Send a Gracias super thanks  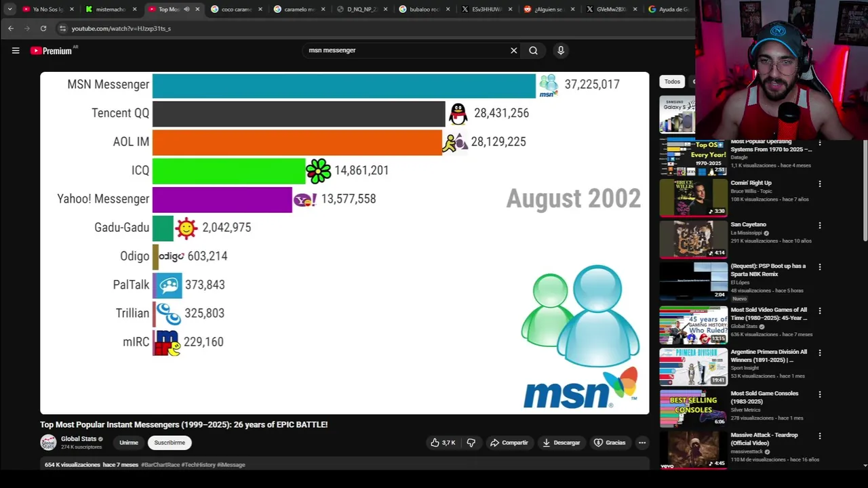(610, 443)
